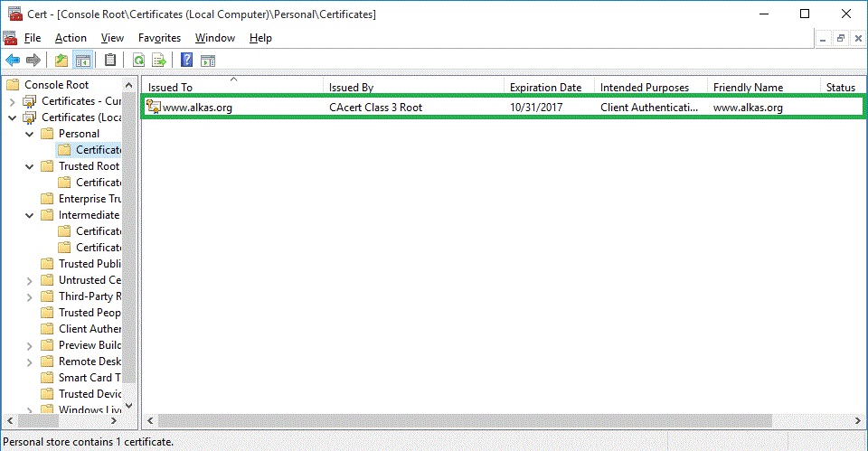Expand the Untrusted Certificates folder
The image size is (868, 451).
pos(30,280)
